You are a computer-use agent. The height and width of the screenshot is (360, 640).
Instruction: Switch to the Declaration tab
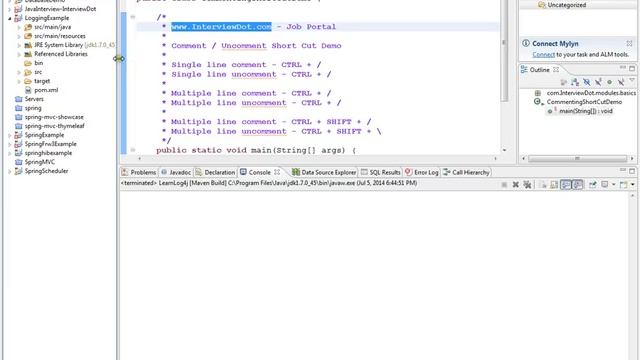tap(215, 172)
